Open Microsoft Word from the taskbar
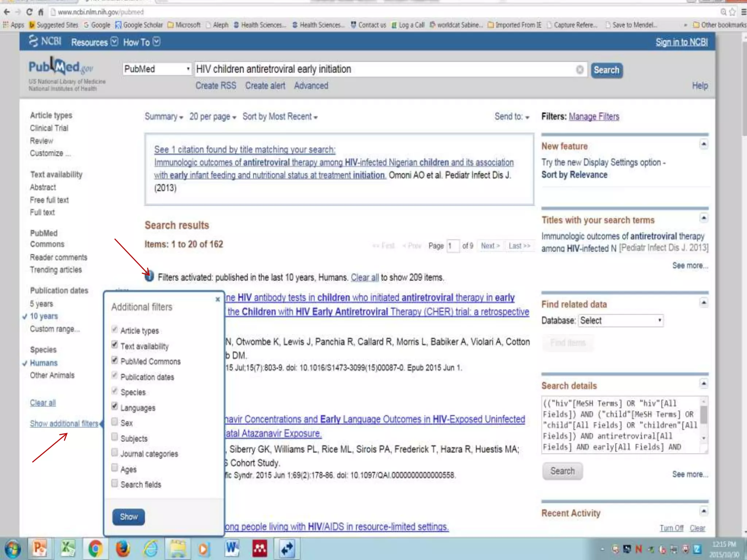This screenshot has height=560, width=747. tap(232, 549)
